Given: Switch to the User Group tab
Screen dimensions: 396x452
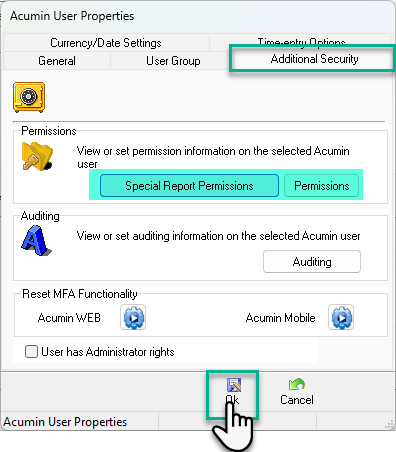Looking at the screenshot, I should tap(173, 61).
